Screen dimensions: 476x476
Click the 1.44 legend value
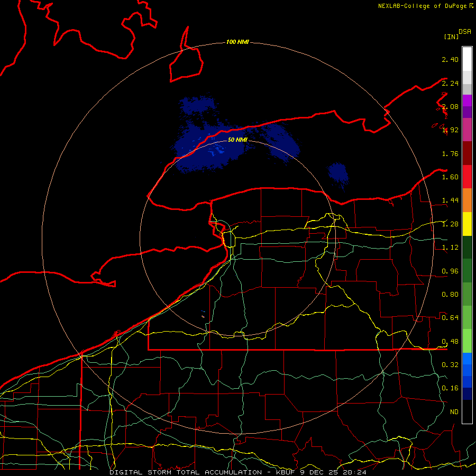coord(450,200)
